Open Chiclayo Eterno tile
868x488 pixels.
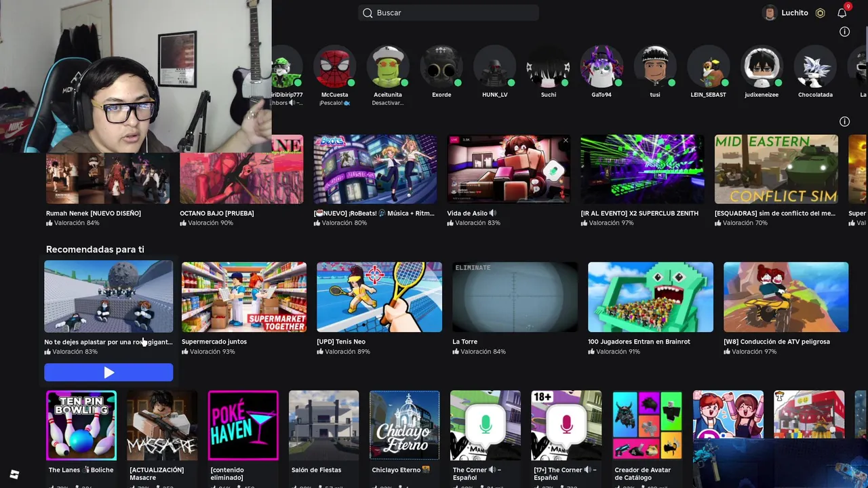click(404, 425)
